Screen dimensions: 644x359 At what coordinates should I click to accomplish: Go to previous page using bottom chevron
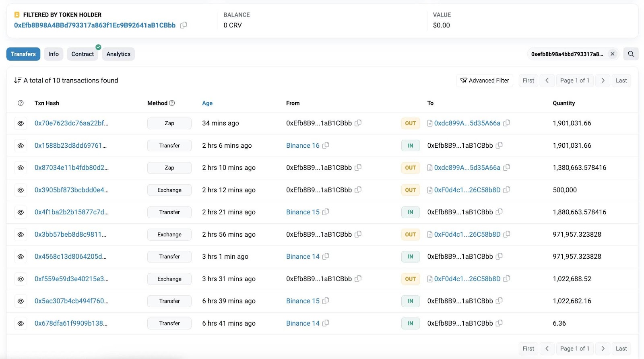point(547,349)
